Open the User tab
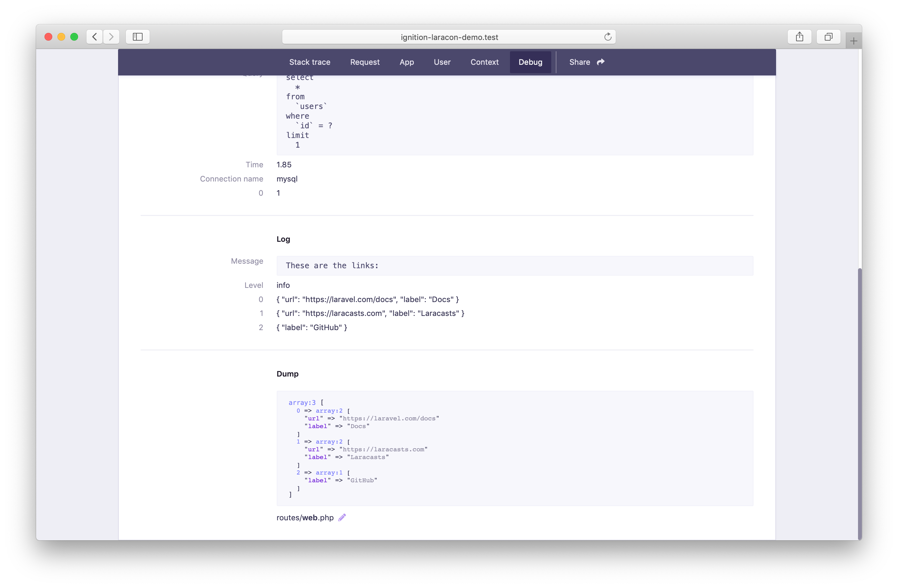This screenshot has width=898, height=588. 442,62
